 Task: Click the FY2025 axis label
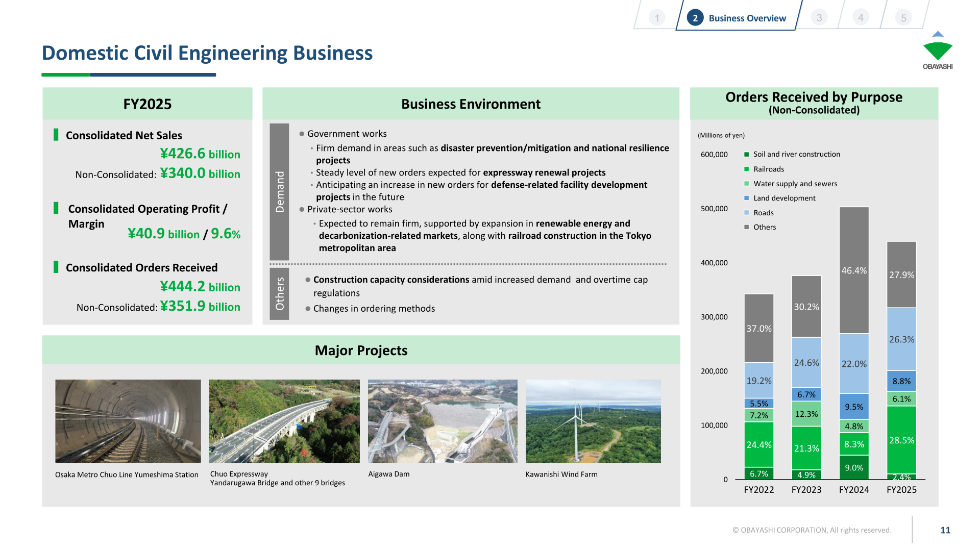(x=902, y=490)
